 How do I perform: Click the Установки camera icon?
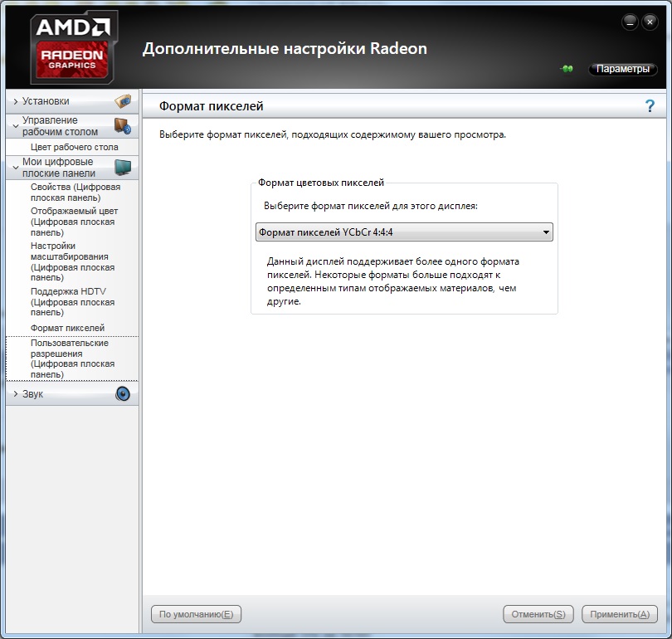point(123,101)
